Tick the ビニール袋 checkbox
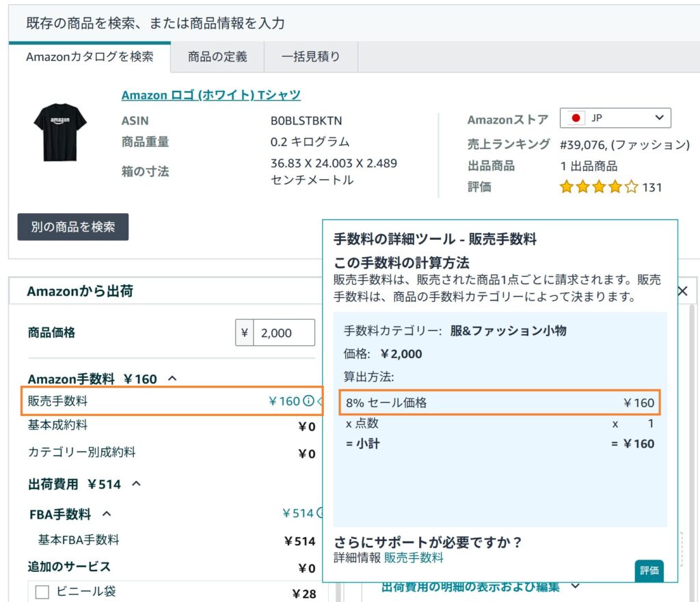The height and width of the screenshot is (602, 700). pos(42,592)
